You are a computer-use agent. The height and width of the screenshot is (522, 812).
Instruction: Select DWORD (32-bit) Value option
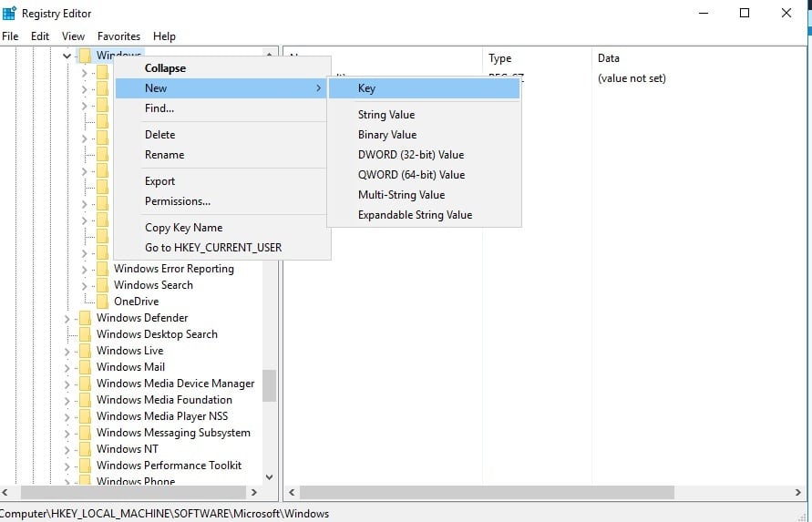410,155
